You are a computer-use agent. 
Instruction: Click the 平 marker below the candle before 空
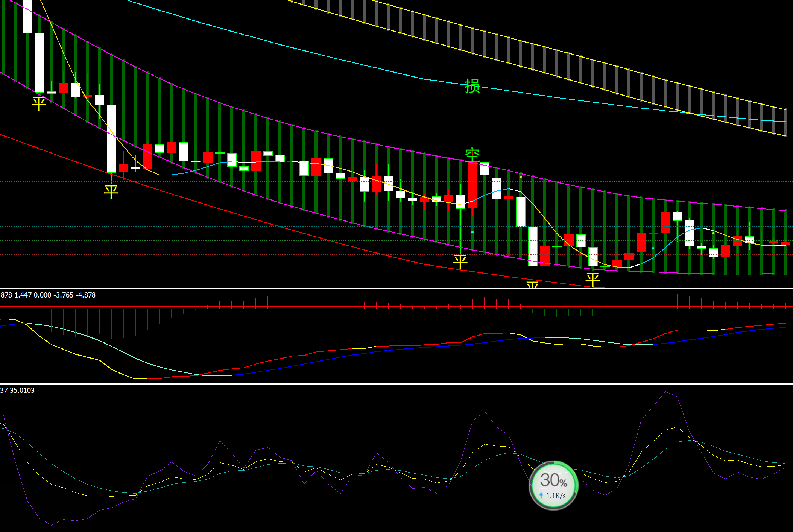460,261
